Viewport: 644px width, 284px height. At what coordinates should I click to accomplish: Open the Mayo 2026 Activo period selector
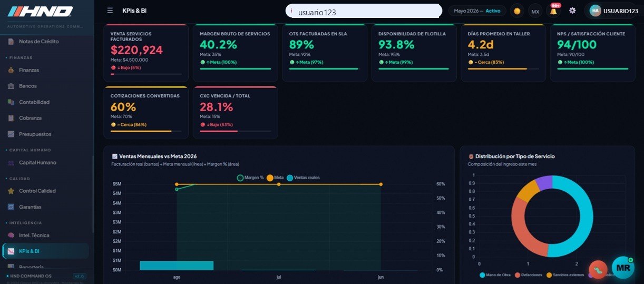477,11
